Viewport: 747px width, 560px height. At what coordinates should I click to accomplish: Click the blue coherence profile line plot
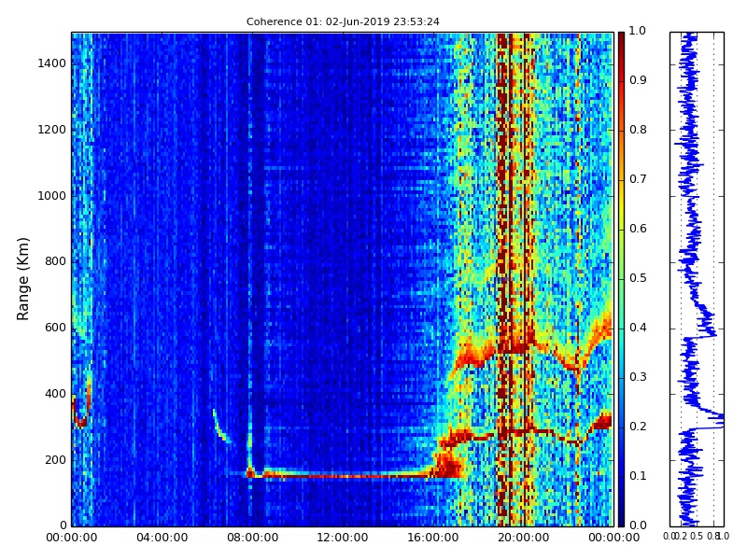(x=697, y=279)
